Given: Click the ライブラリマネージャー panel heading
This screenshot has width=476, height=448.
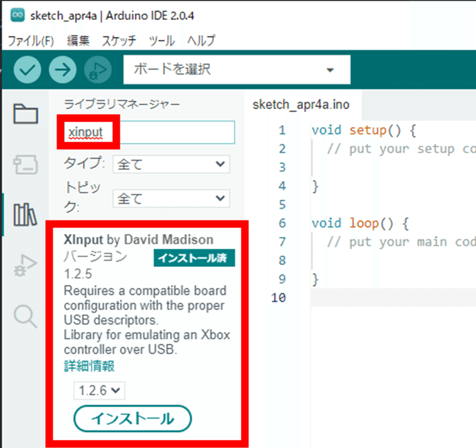Looking at the screenshot, I should click(x=122, y=105).
